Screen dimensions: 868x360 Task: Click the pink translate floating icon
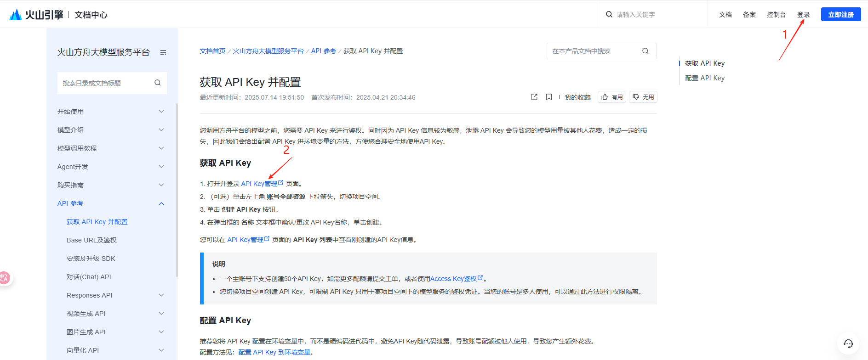(x=5, y=277)
